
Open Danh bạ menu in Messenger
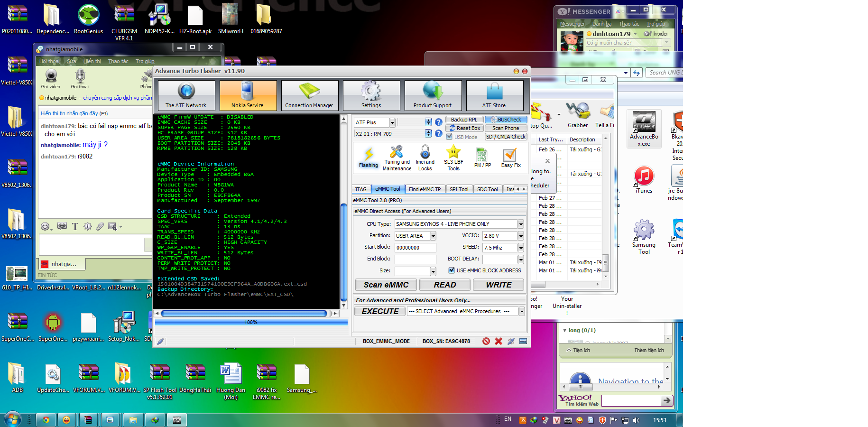pyautogui.click(x=601, y=24)
